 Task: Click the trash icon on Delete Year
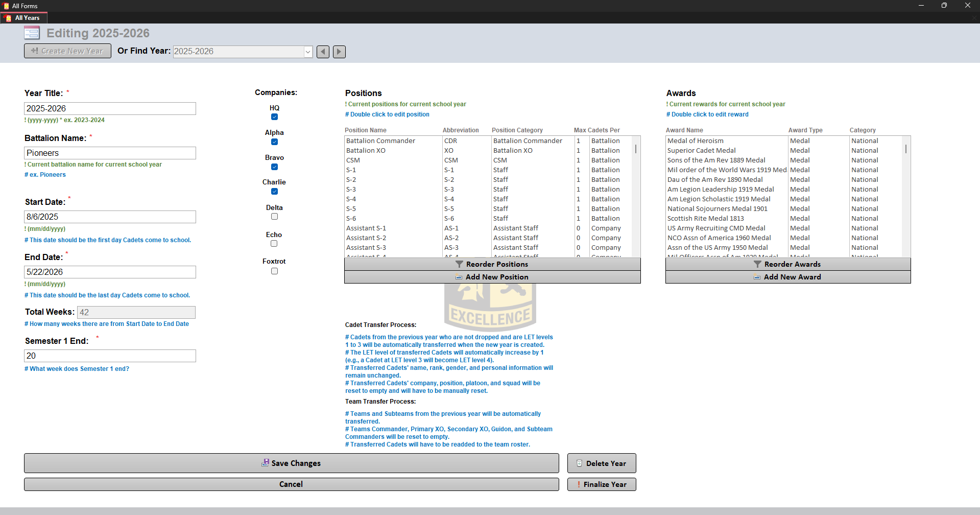point(579,463)
